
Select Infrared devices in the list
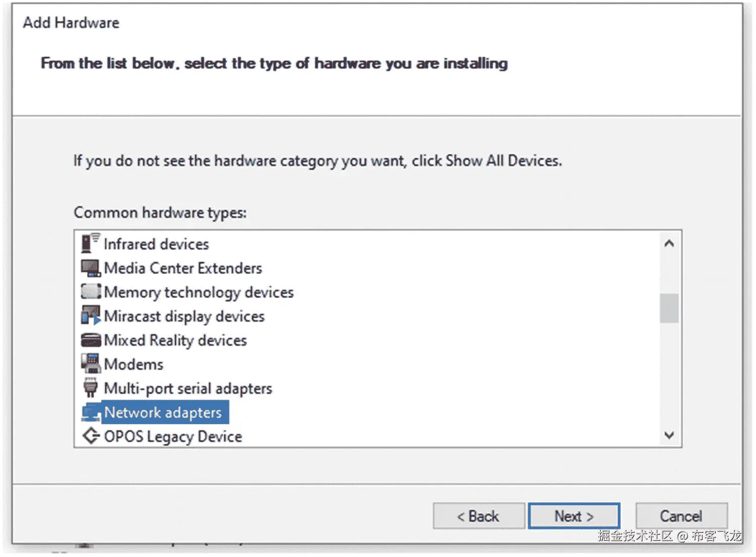tap(156, 244)
